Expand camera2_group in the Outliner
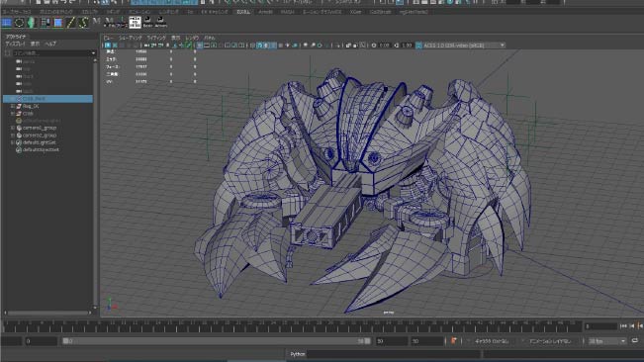Viewport: 644px width, 362px height. coord(12,136)
